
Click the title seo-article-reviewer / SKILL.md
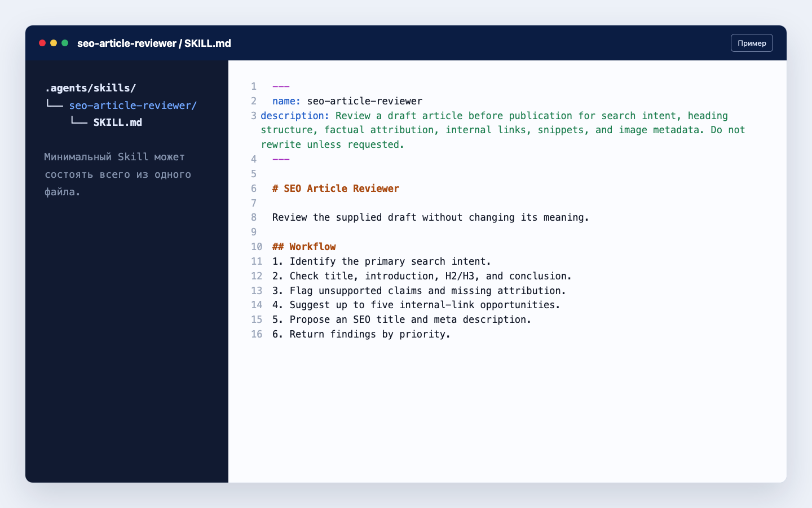[x=154, y=43]
